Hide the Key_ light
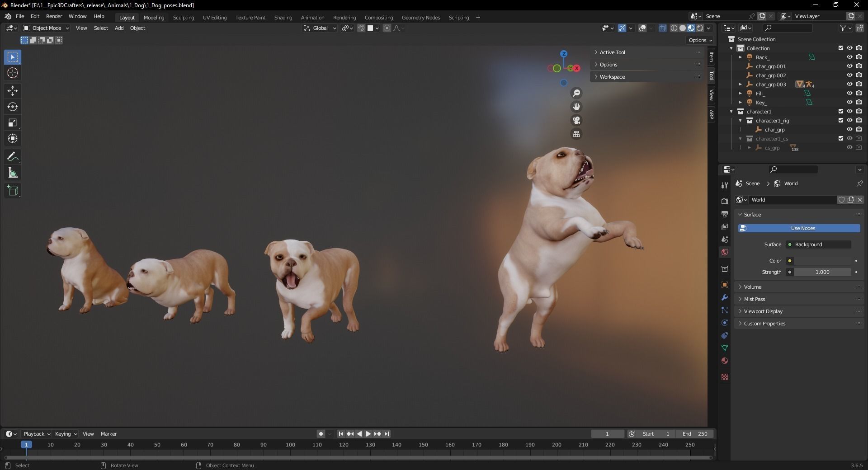This screenshot has height=470, width=868. pyautogui.click(x=849, y=102)
